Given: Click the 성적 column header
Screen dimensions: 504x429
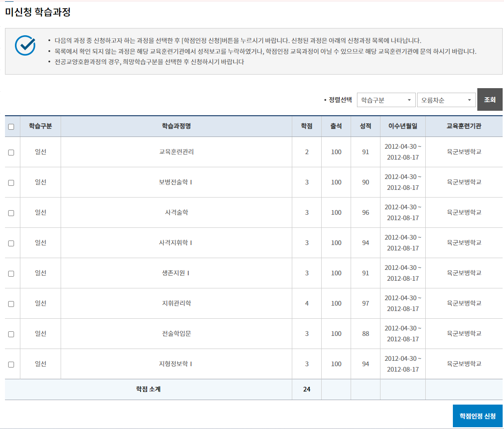Looking at the screenshot, I should [366, 126].
